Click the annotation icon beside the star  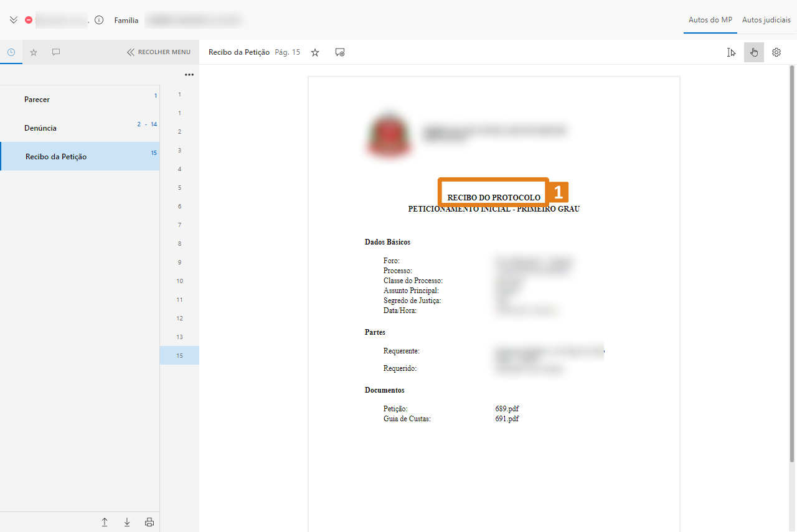(340, 52)
